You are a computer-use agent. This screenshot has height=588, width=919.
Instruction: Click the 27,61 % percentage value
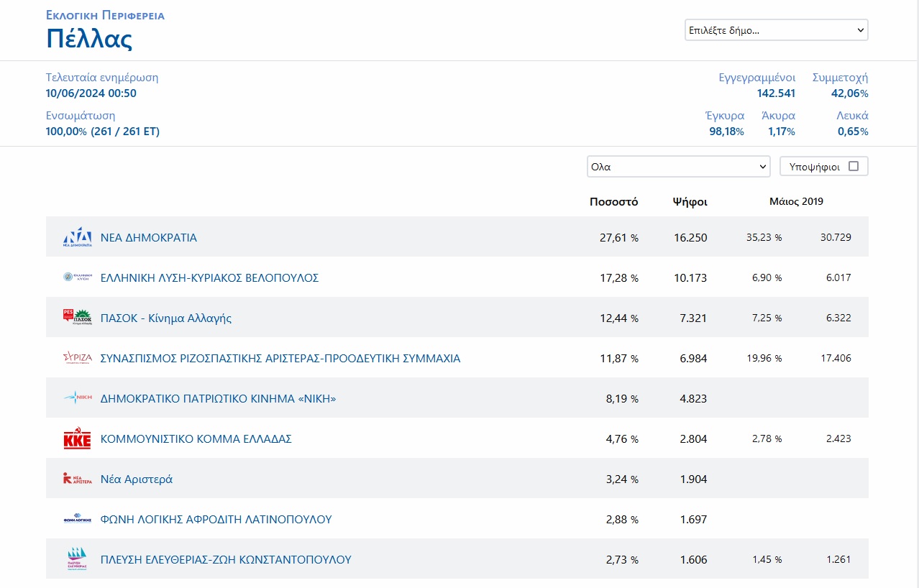tap(618, 238)
